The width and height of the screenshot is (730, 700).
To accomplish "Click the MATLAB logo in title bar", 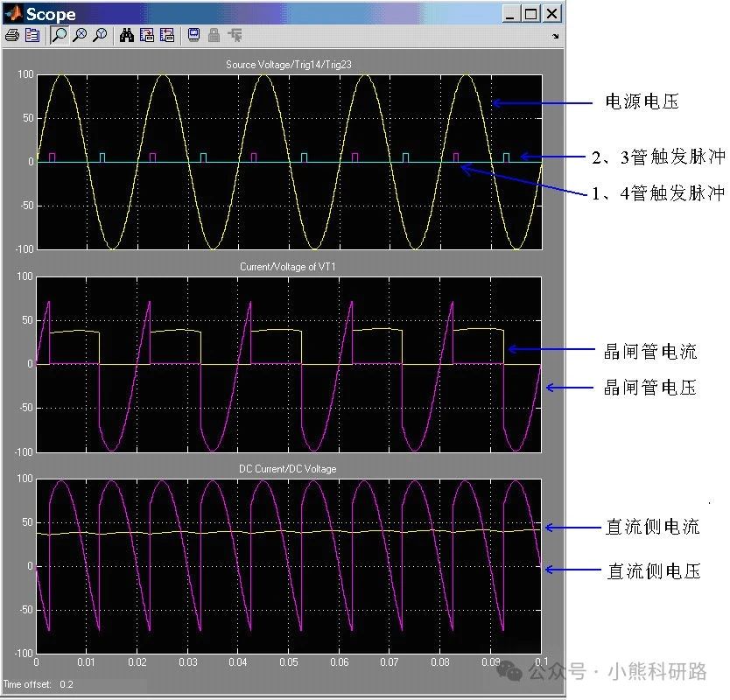I will [x=13, y=13].
